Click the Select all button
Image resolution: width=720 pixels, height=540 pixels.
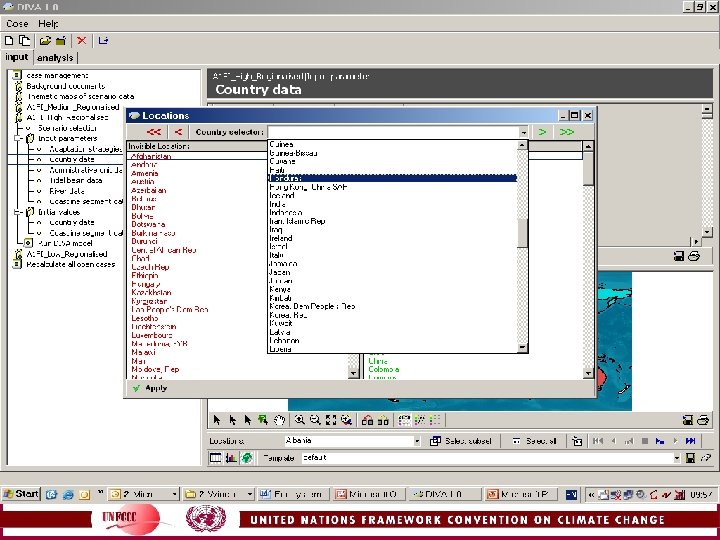[x=535, y=441]
